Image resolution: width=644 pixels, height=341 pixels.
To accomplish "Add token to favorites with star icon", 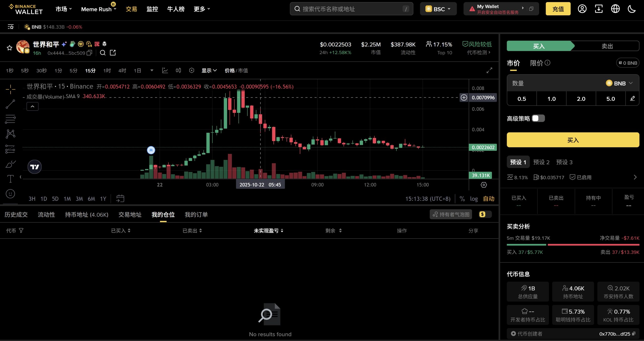I will tap(10, 48).
